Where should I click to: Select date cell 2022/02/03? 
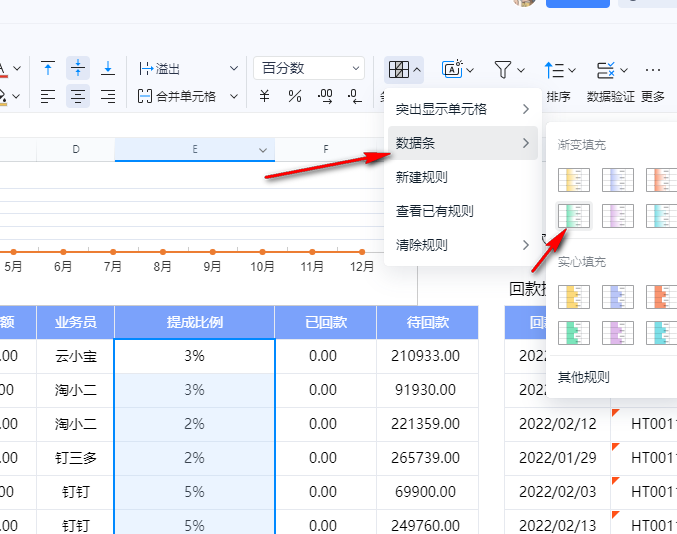click(557, 492)
